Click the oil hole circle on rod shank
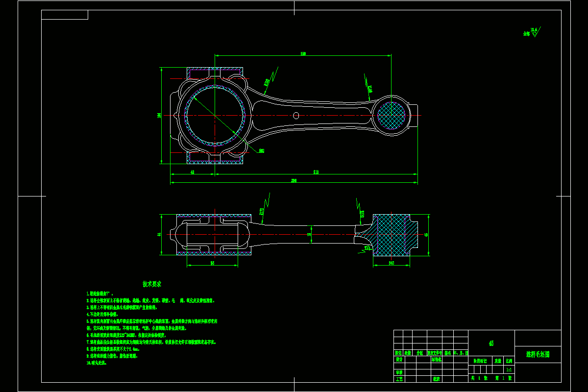The width and height of the screenshot is (588, 392). 296,116
